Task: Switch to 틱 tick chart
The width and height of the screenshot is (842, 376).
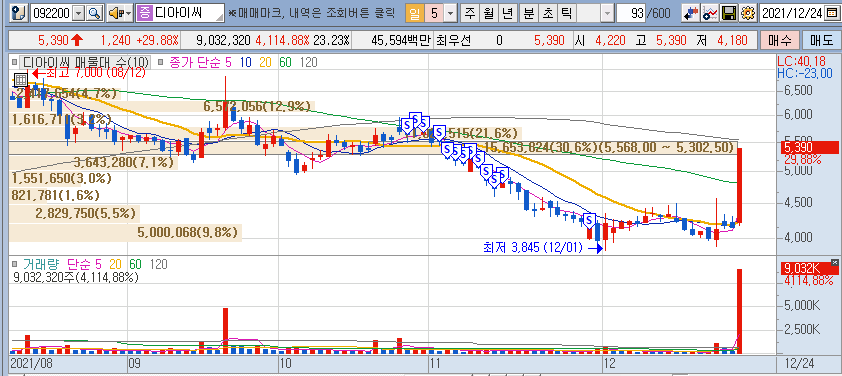Action: pos(566,13)
